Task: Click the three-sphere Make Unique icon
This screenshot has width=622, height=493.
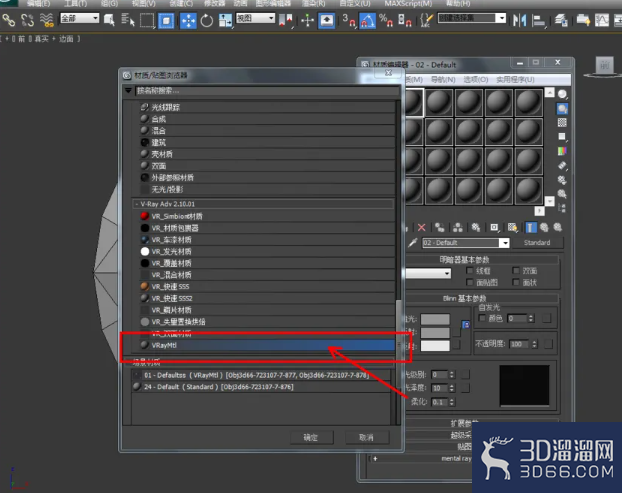Action: (x=458, y=227)
